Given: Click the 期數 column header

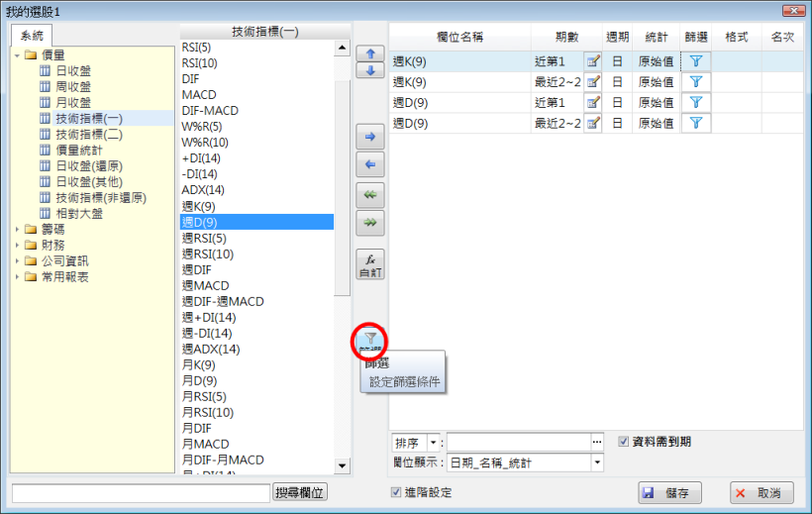Looking at the screenshot, I should coord(566,37).
